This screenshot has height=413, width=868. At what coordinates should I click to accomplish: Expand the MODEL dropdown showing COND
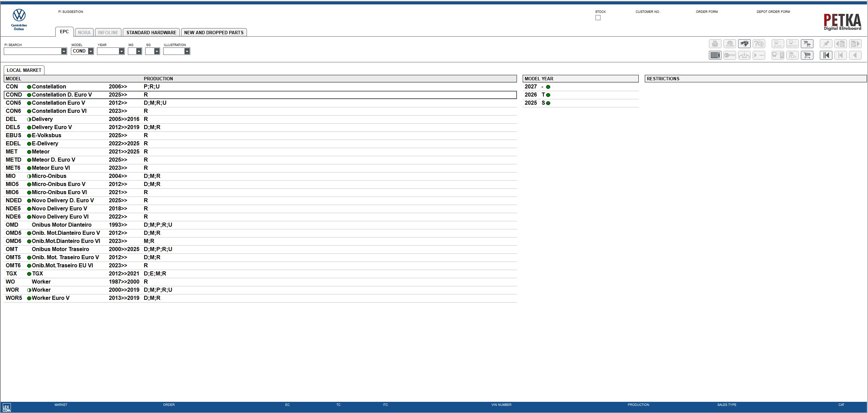pos(91,51)
